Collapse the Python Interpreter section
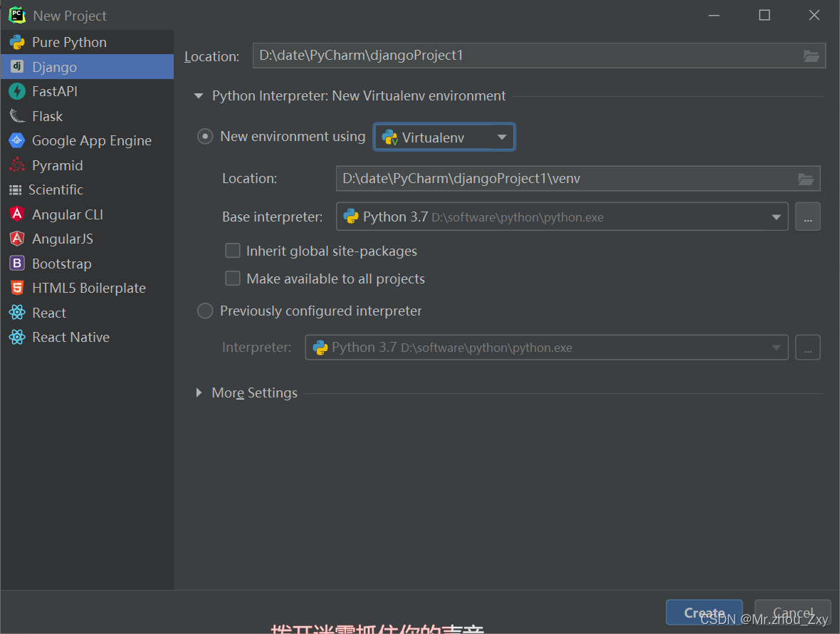The image size is (840, 634). 199,96
